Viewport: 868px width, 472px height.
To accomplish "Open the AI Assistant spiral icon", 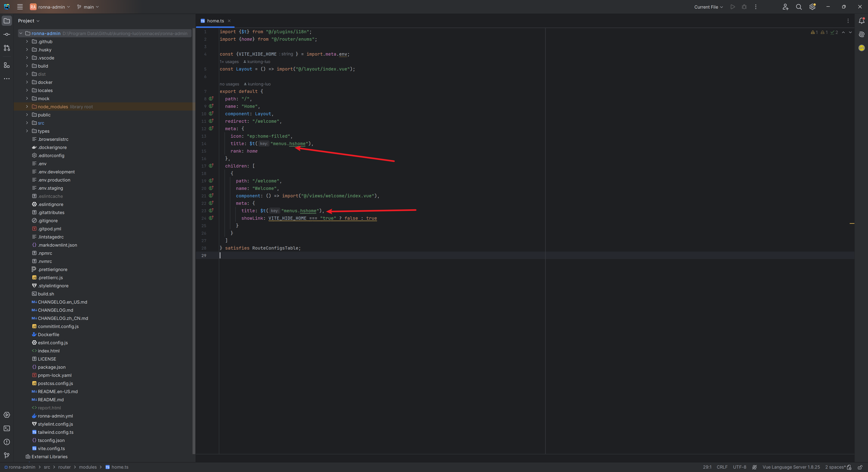I will tap(862, 34).
